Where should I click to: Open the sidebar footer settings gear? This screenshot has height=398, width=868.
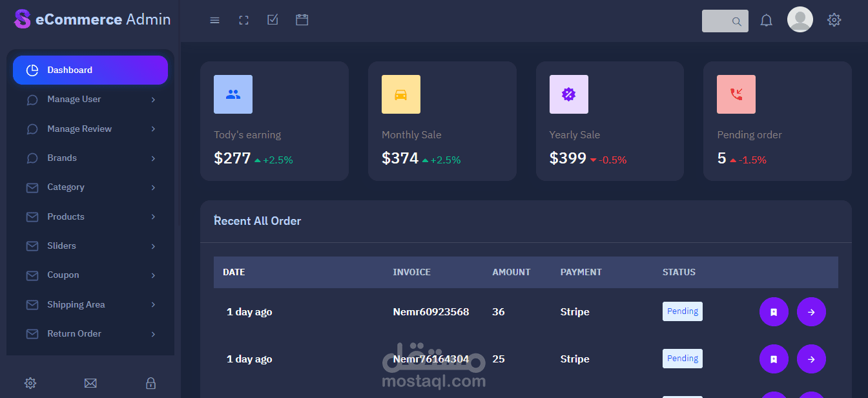[30, 383]
